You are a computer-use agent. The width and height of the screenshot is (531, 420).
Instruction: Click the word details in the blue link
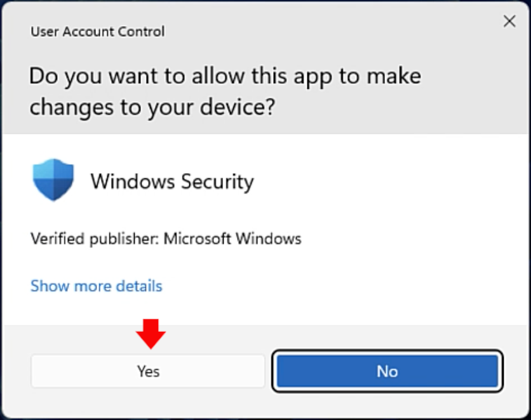coord(139,285)
